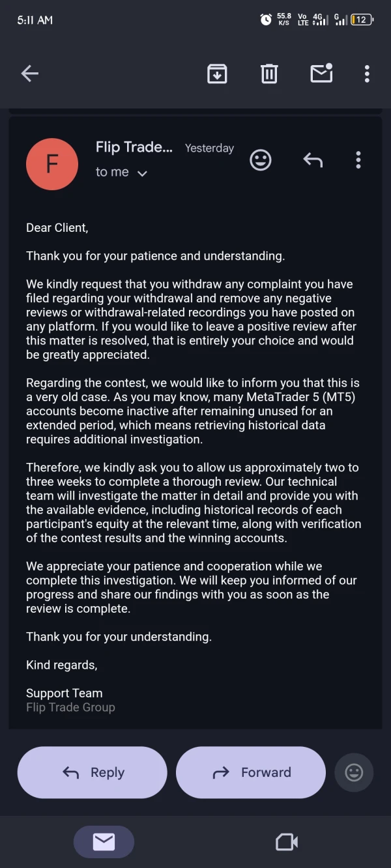Archive this email with the archive icon
The width and height of the screenshot is (391, 868).
tap(217, 74)
